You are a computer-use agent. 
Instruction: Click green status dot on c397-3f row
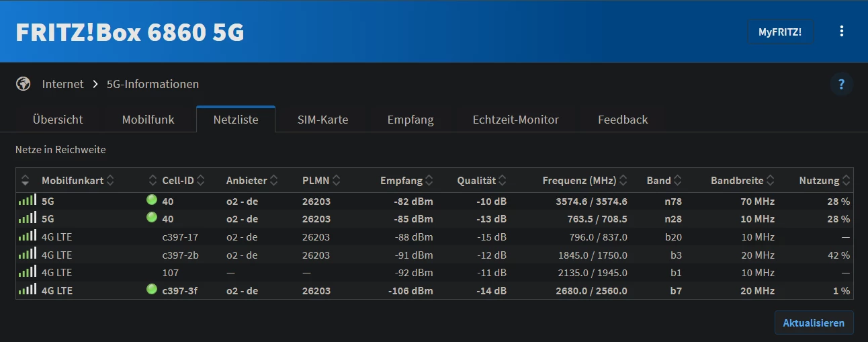tap(152, 290)
